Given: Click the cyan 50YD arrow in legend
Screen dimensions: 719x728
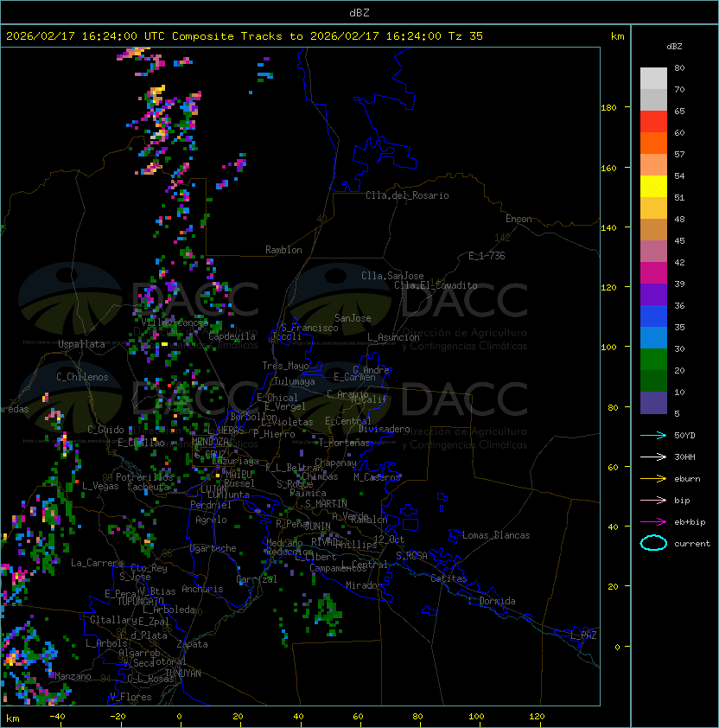Looking at the screenshot, I should point(653,435).
